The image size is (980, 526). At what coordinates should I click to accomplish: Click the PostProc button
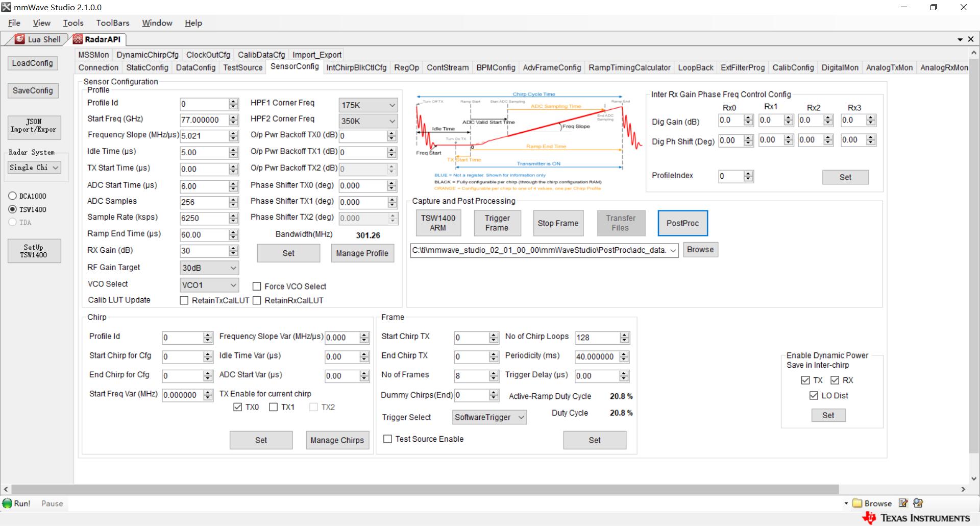click(682, 223)
